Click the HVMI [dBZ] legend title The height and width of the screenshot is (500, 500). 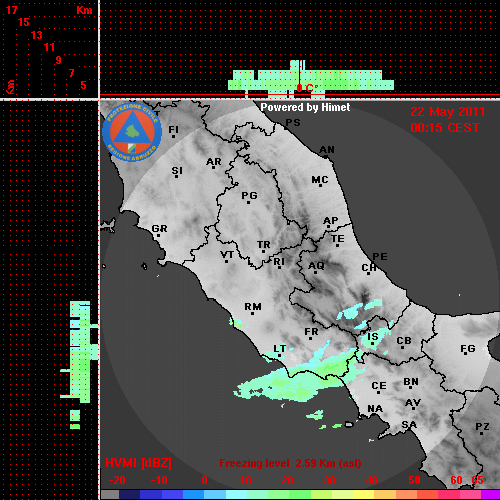coord(138,463)
